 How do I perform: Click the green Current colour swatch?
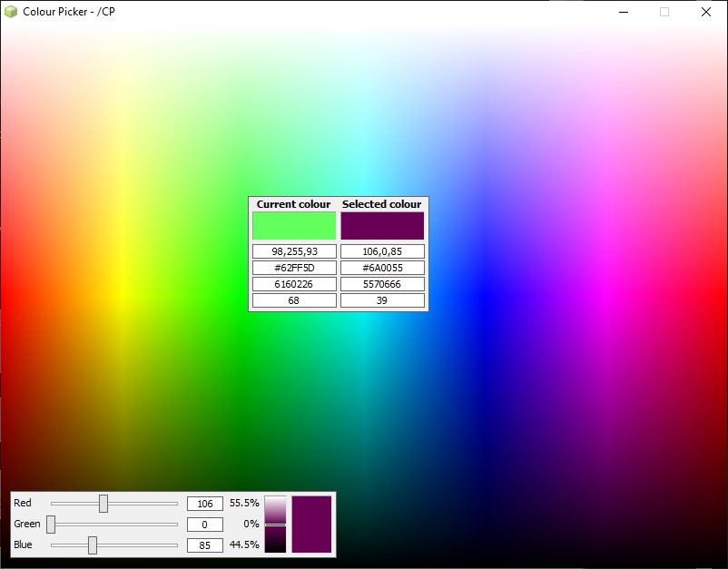coord(294,226)
